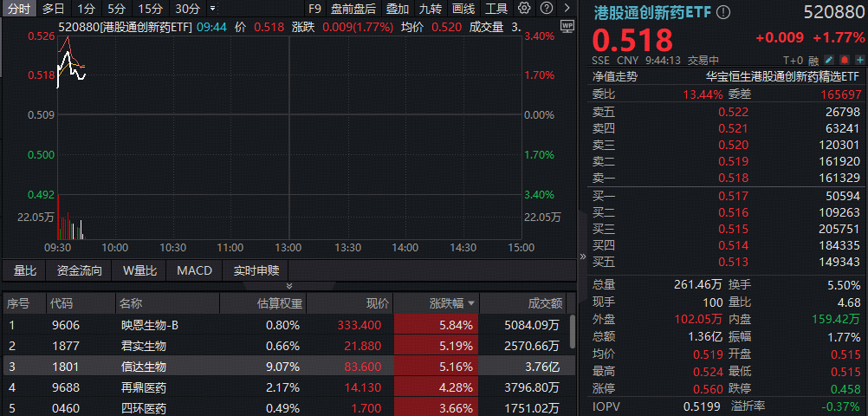Click the plus icon to add to watchlist
This screenshot has height=416, width=868.
pos(859,60)
